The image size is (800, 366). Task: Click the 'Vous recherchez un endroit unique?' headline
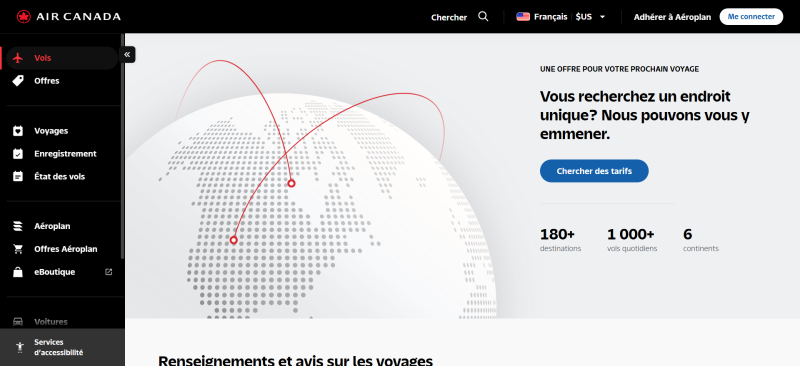(x=644, y=115)
